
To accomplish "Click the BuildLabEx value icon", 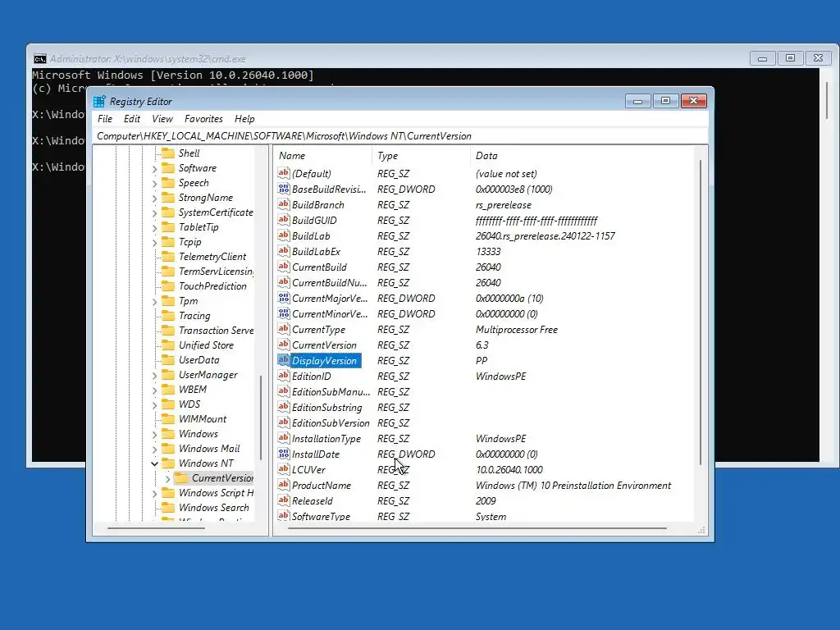I will pyautogui.click(x=283, y=251).
